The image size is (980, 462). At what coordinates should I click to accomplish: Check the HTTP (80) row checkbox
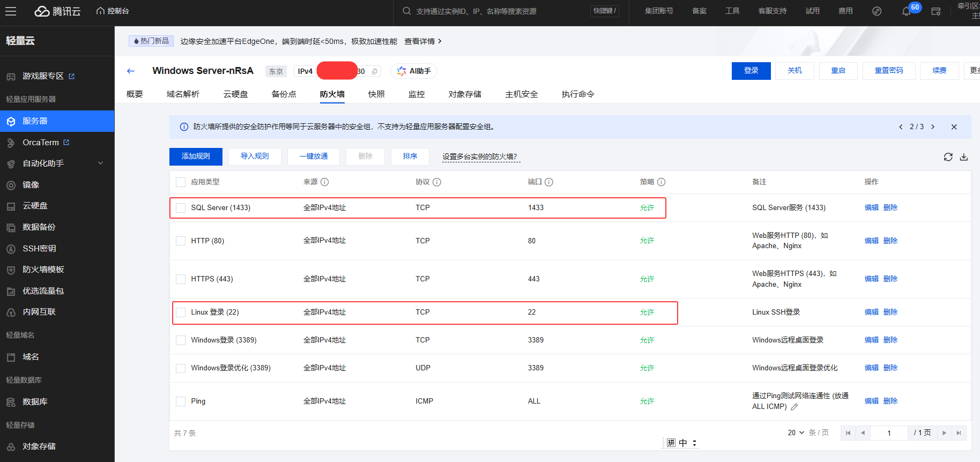pos(181,241)
